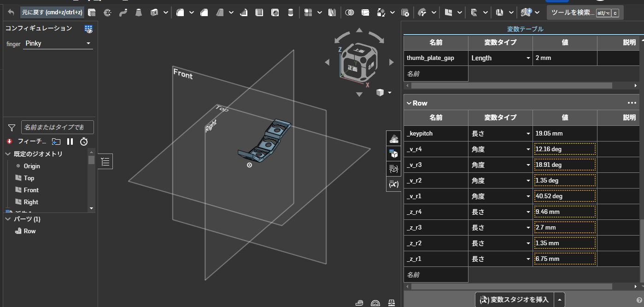Open the view cube display options dropdown
Image resolution: width=644 pixels, height=307 pixels.
pyautogui.click(x=390, y=93)
